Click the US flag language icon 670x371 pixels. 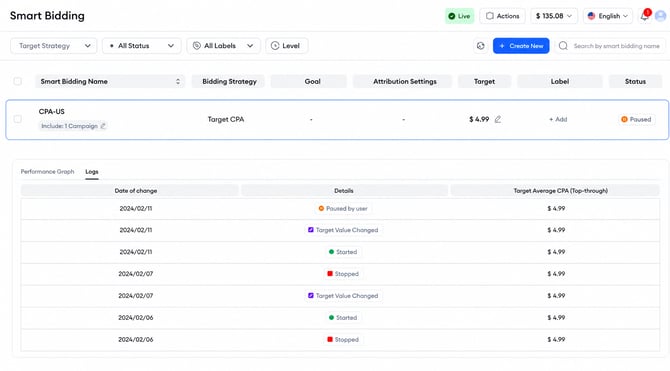click(x=591, y=16)
